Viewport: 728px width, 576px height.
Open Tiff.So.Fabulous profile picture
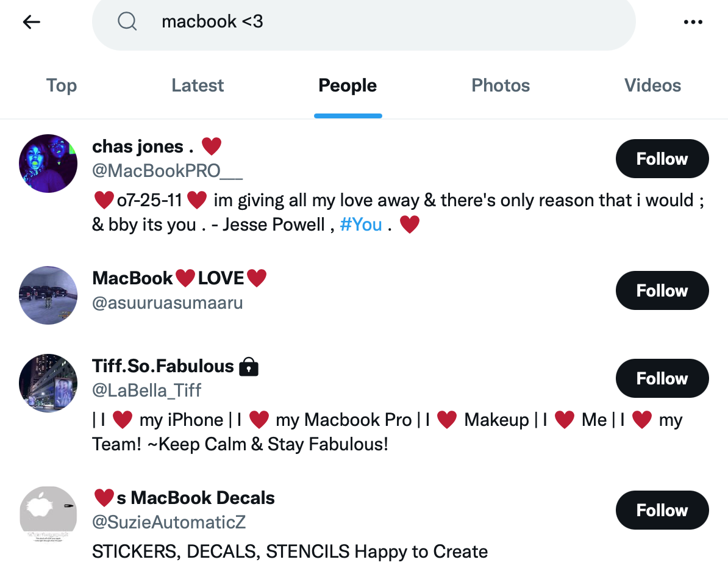(48, 383)
